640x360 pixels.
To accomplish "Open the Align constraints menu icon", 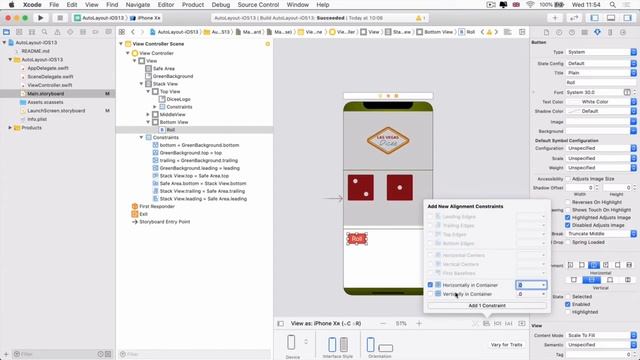I will 486,324.
